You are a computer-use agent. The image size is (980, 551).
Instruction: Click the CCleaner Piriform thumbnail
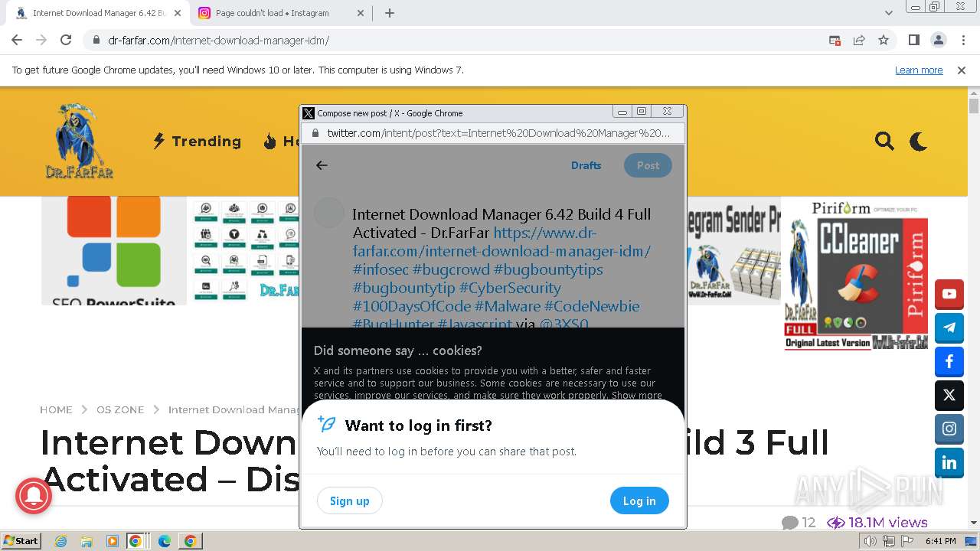point(857,275)
